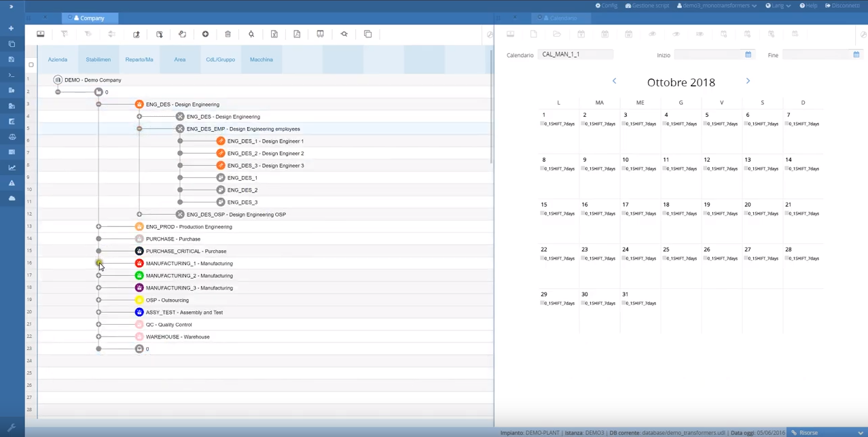The height and width of the screenshot is (437, 868).
Task: Click the CdL/Gruppo column header
Action: tap(221, 60)
